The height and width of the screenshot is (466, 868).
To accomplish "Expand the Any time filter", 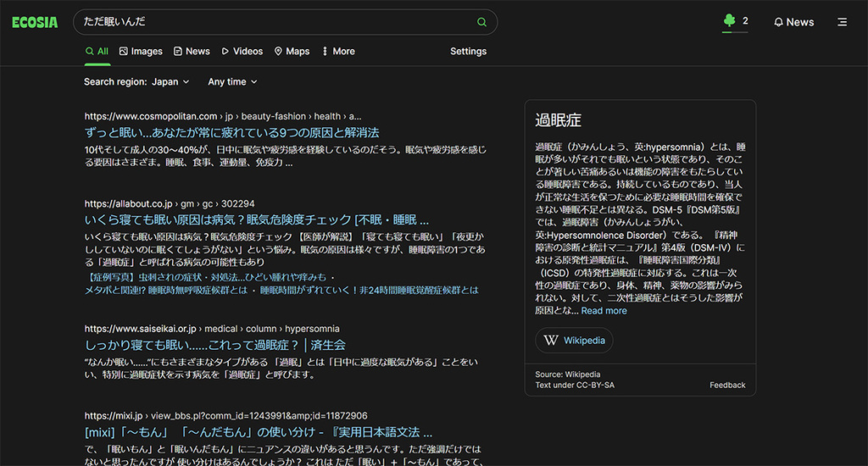I will tap(232, 82).
